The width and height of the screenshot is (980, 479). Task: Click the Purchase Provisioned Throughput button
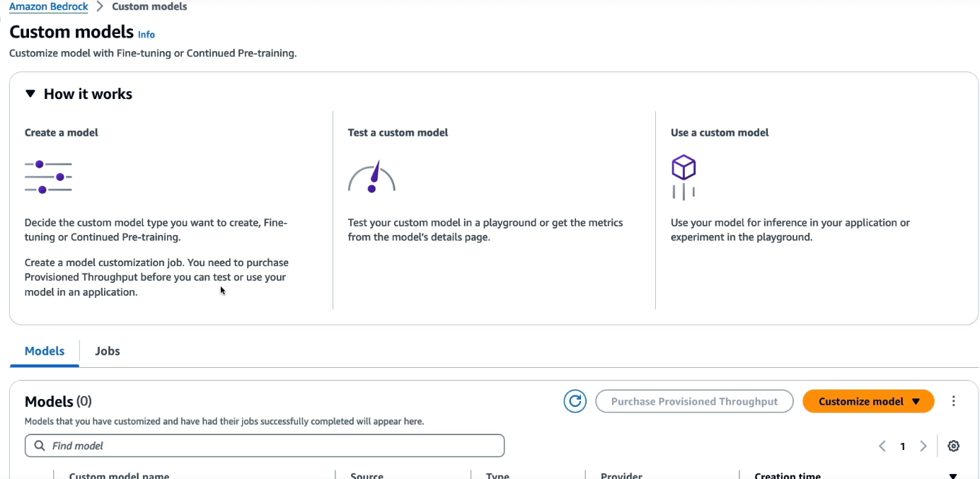pos(694,401)
